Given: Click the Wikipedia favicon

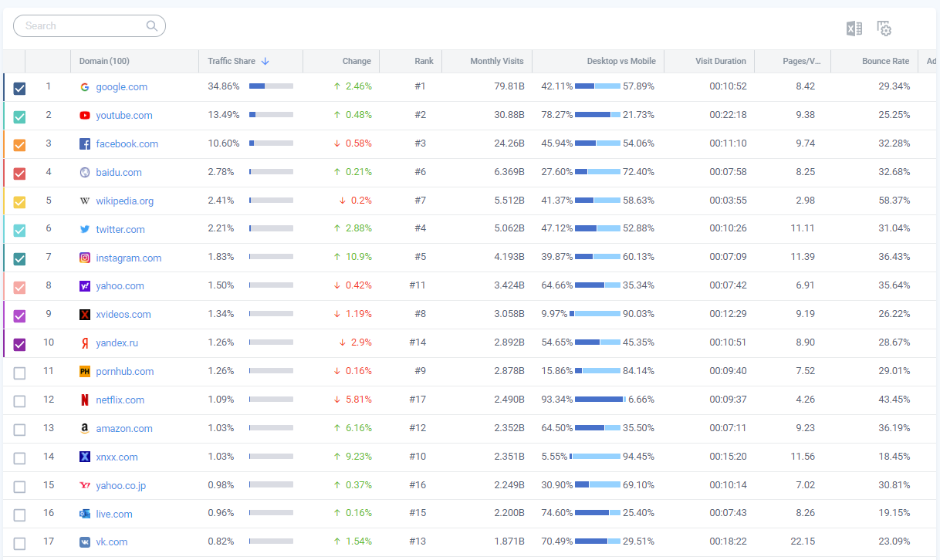Looking at the screenshot, I should [85, 201].
